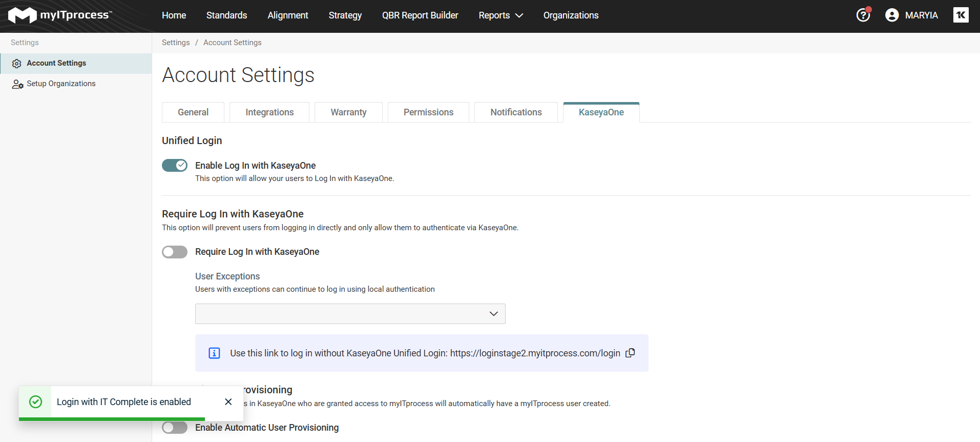The width and height of the screenshot is (980, 442).
Task: Click the Settings breadcrumb link
Action: coord(176,43)
